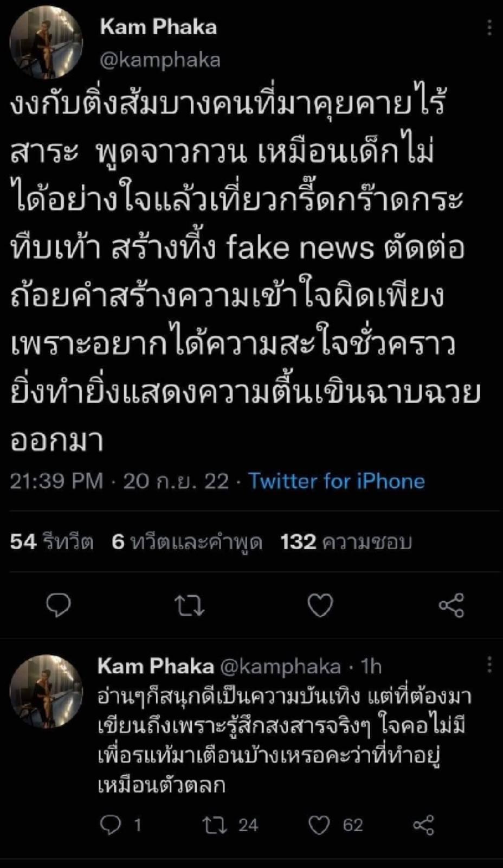Retweet the reply tweet showing 24 retweets
This screenshot has height=868, width=503.
(x=214, y=825)
